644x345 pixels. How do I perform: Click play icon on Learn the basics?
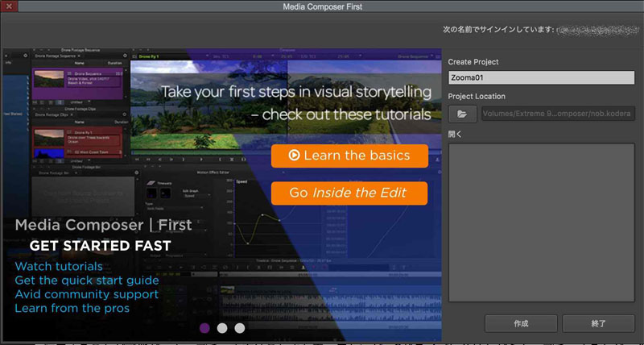tap(294, 156)
